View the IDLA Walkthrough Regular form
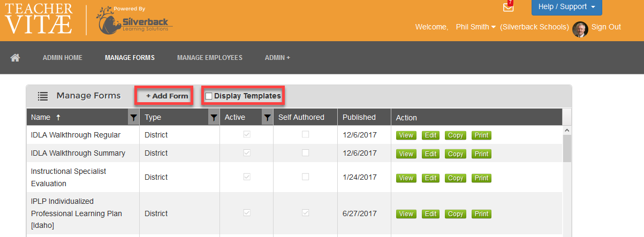Viewport: 644px width, 237px height. click(406, 135)
